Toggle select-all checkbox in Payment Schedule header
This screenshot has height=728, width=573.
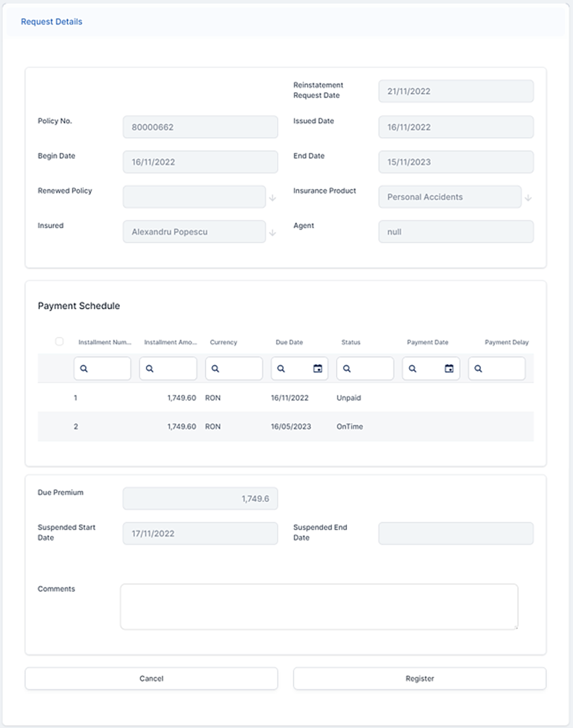[x=59, y=342]
